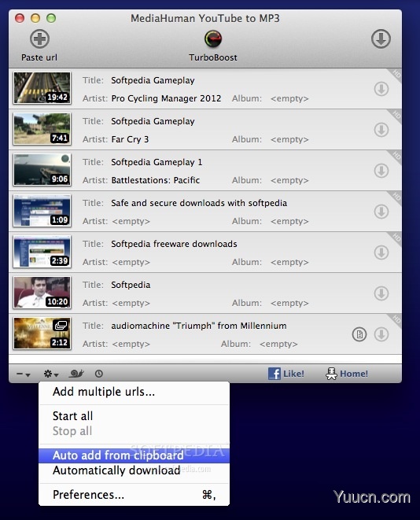Click the clock history icon
This screenshot has height=520, width=420.
click(x=99, y=374)
